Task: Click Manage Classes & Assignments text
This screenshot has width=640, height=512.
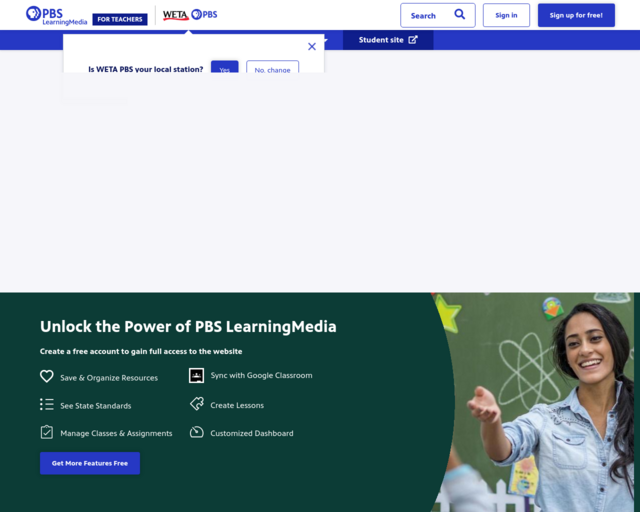Action: (x=116, y=434)
